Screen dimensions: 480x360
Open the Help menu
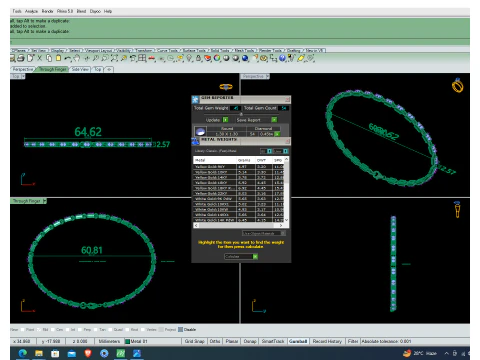108,11
